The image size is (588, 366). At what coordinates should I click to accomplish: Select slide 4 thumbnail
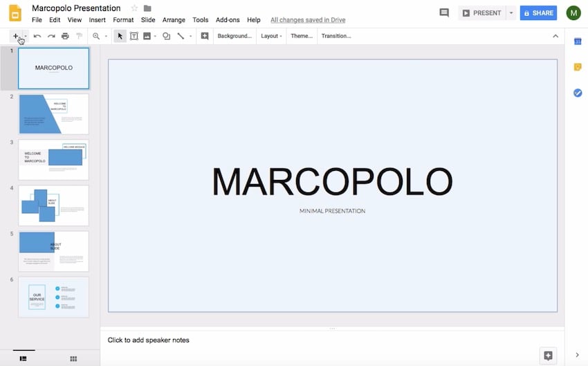(x=53, y=205)
